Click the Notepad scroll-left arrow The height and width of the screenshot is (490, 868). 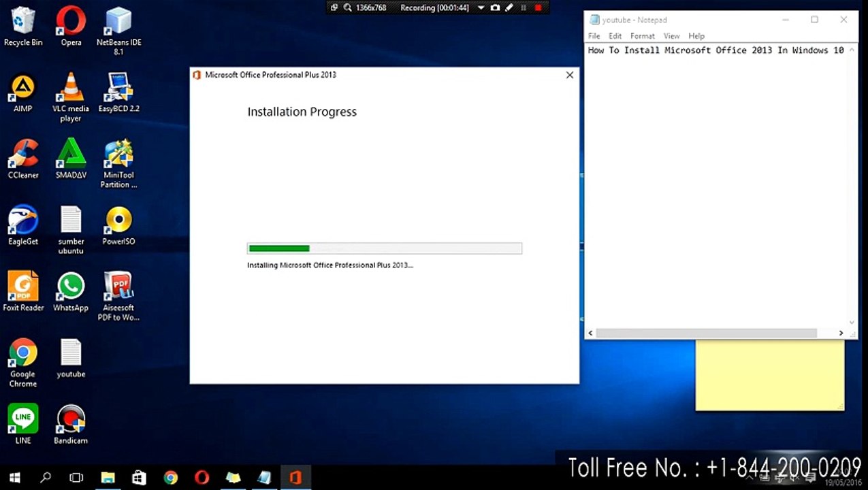pos(590,333)
